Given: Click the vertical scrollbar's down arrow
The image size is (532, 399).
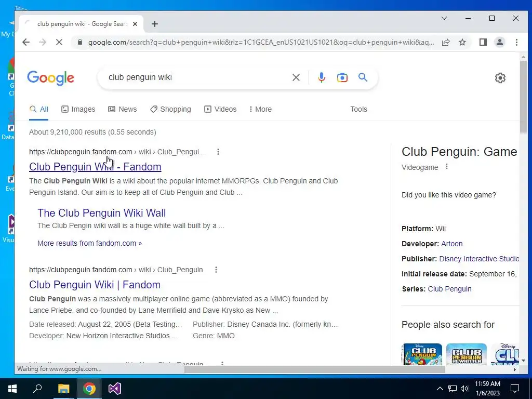Looking at the screenshot, I should point(524,361).
